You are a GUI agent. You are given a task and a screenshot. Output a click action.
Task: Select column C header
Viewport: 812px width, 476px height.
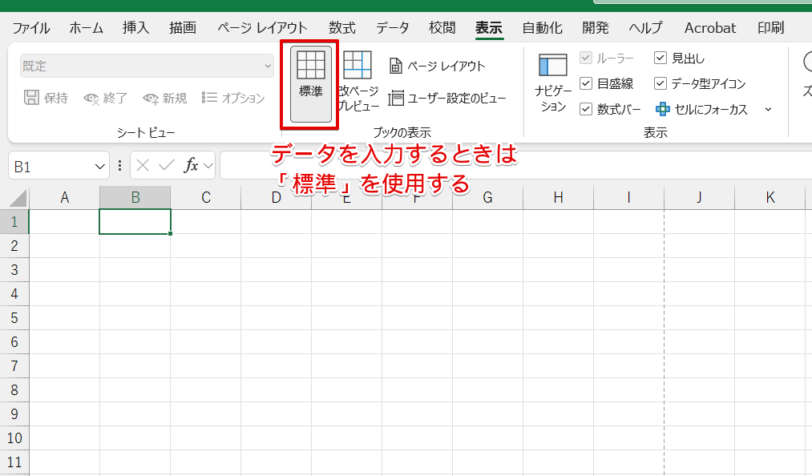point(206,198)
